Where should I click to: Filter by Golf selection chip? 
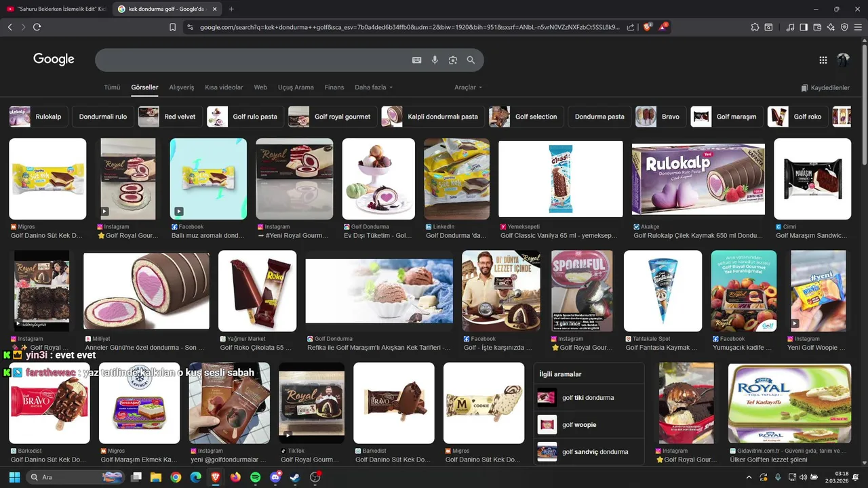(x=526, y=117)
